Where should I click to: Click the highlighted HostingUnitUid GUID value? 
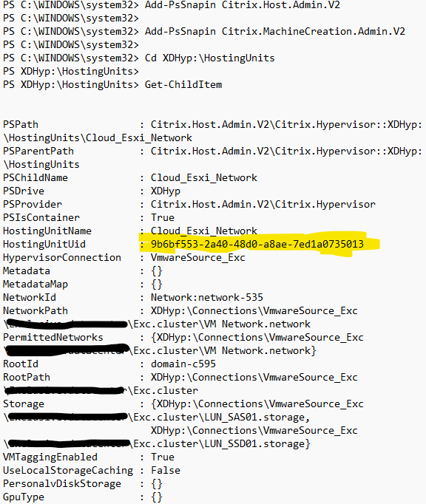pos(257,245)
